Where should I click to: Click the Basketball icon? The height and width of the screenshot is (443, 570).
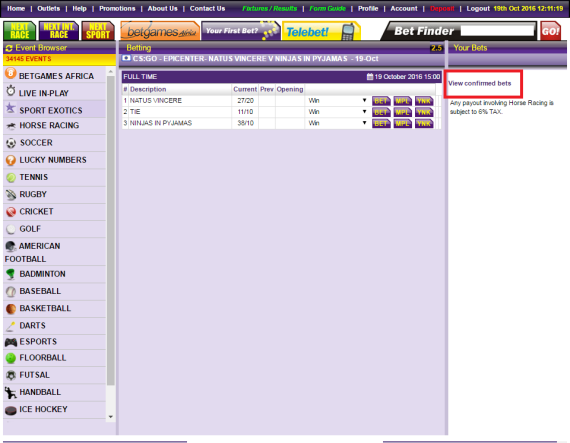tap(11, 309)
